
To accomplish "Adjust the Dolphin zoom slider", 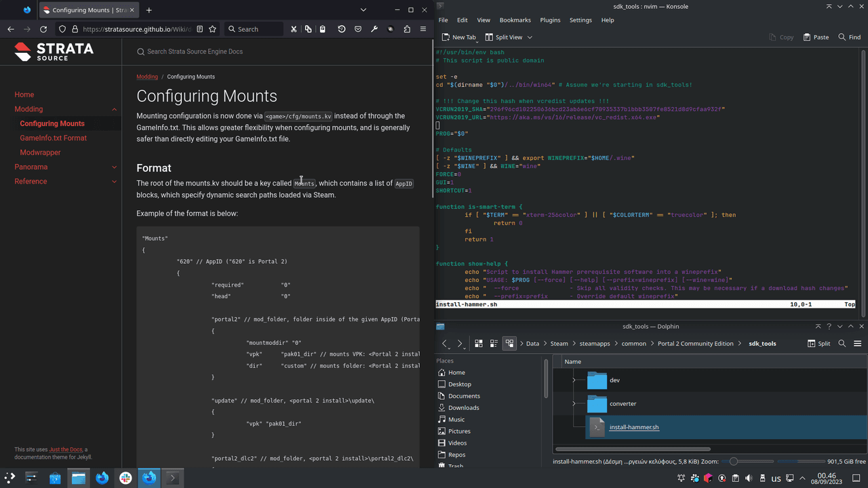I will click(733, 462).
